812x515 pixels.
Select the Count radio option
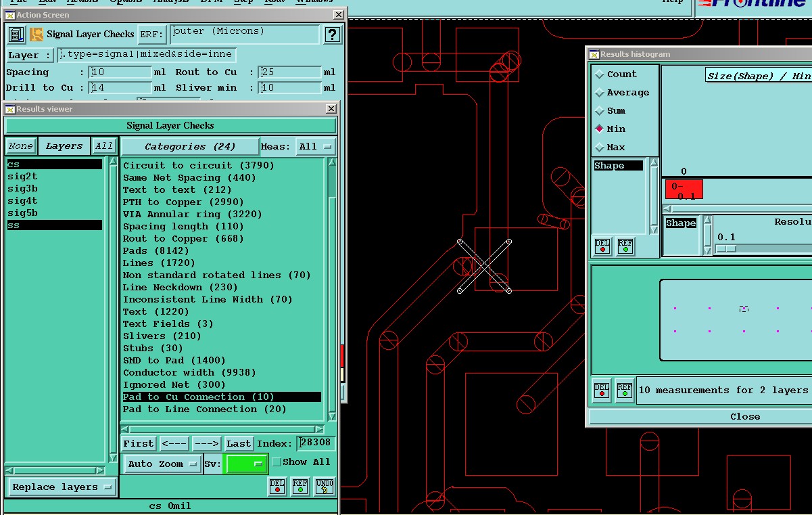pyautogui.click(x=600, y=74)
